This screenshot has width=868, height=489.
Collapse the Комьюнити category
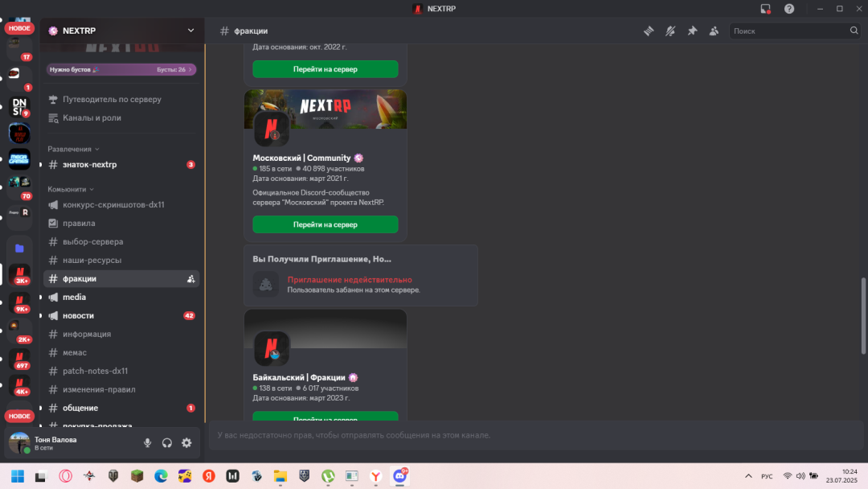pos(71,189)
